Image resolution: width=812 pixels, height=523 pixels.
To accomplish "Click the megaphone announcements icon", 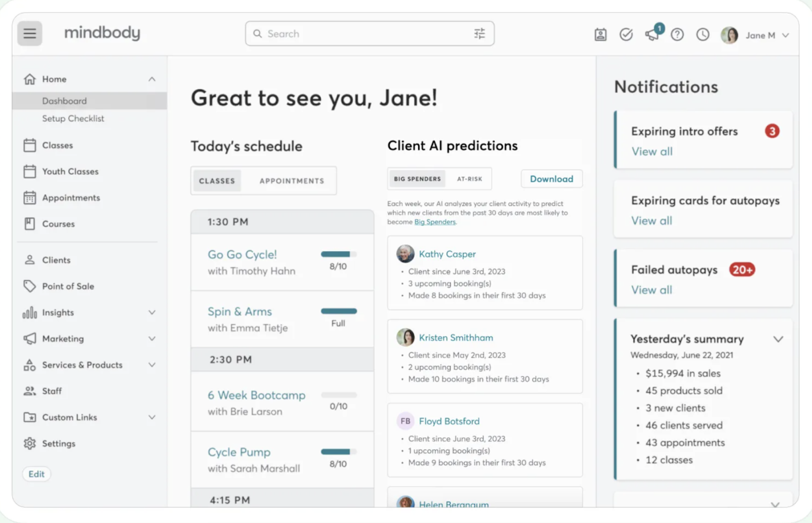I will 652,35.
